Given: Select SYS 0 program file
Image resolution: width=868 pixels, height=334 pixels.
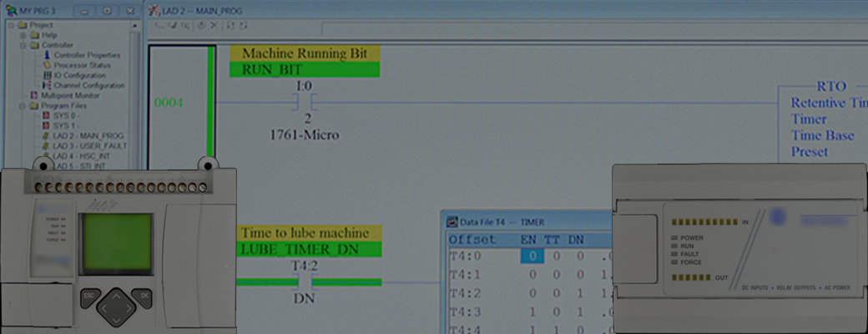Looking at the screenshot, I should click(x=65, y=115).
